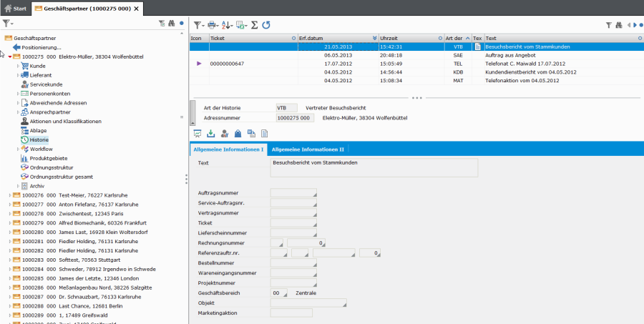
Task: Open the Excel export dropdown
Action: (242, 26)
